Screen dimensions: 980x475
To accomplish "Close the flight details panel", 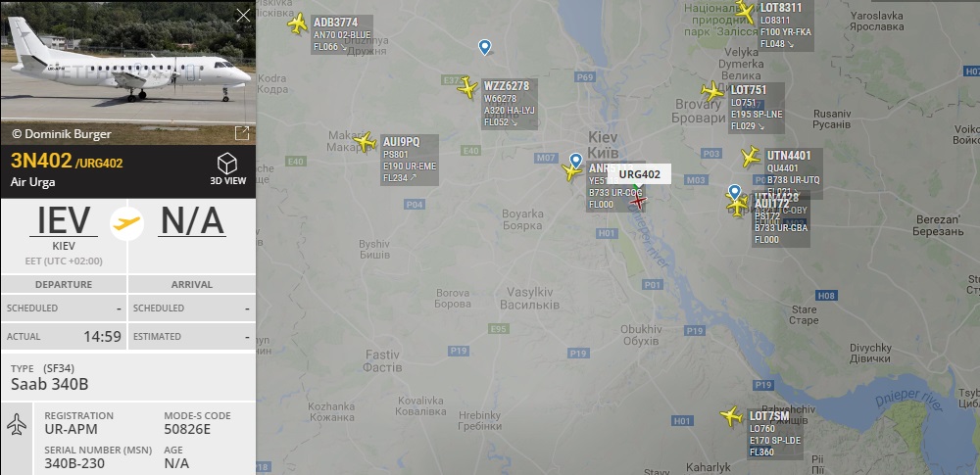I will pyautogui.click(x=243, y=16).
